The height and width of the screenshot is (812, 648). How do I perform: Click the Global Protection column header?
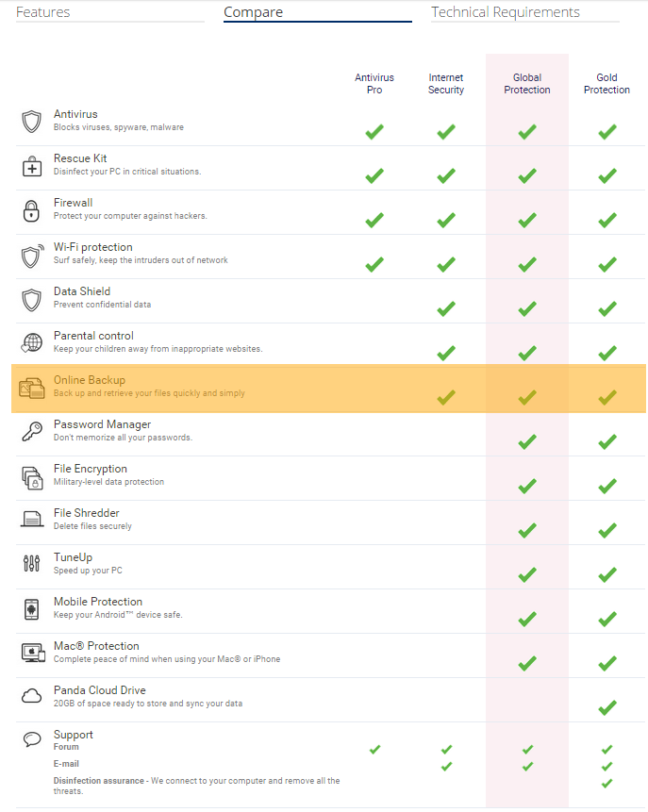click(x=526, y=83)
